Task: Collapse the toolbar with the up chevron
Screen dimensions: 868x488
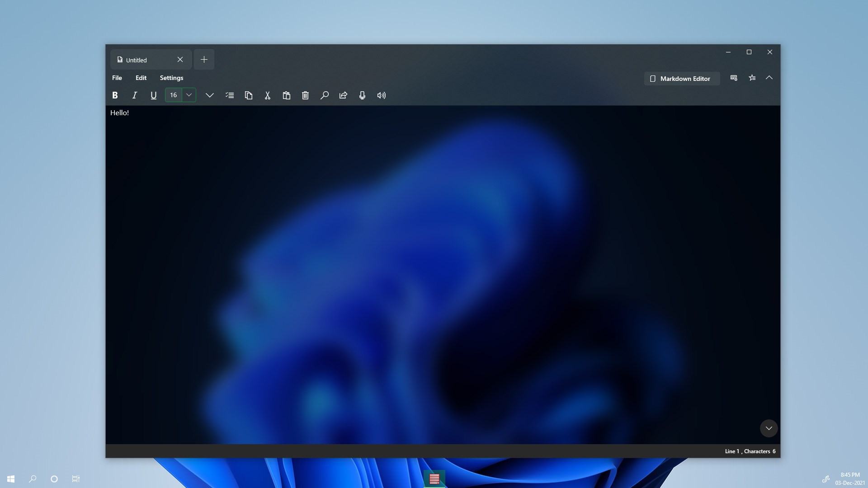Action: pos(769,78)
